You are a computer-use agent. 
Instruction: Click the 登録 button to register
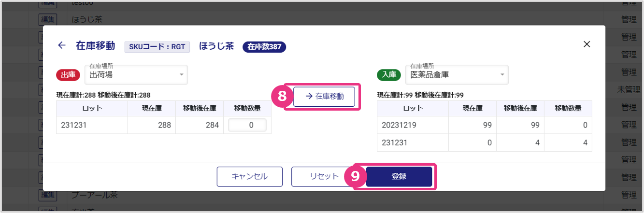click(x=399, y=176)
